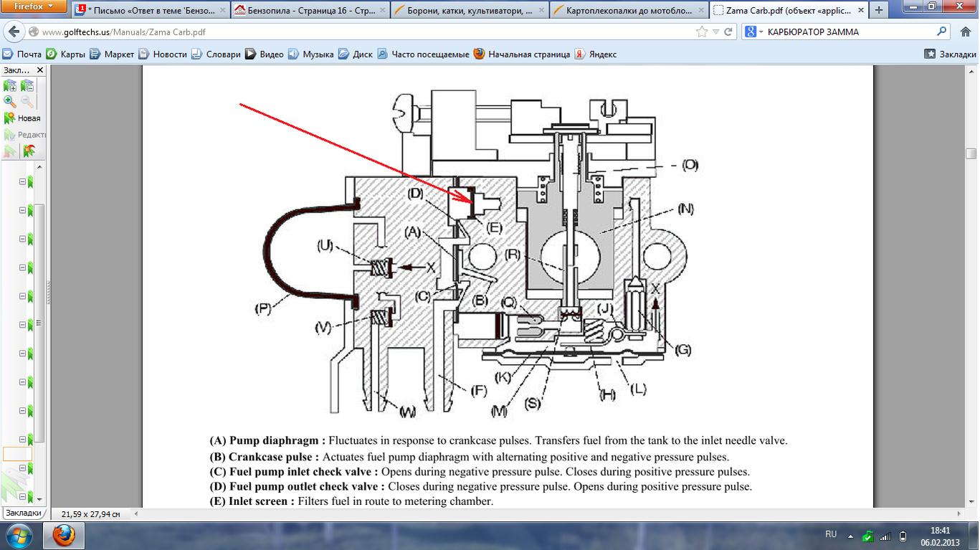Switch to the 'Бензопила - Страница 16' tab
This screenshot has width=980, height=550.
(x=310, y=10)
